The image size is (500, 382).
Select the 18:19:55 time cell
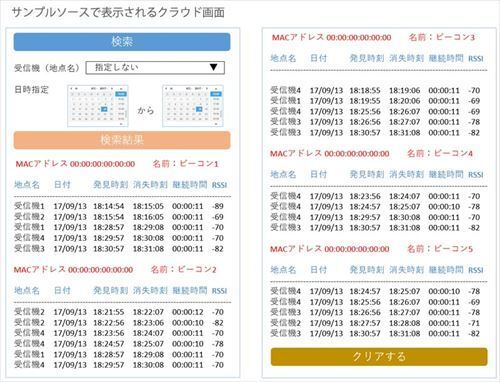point(365,101)
